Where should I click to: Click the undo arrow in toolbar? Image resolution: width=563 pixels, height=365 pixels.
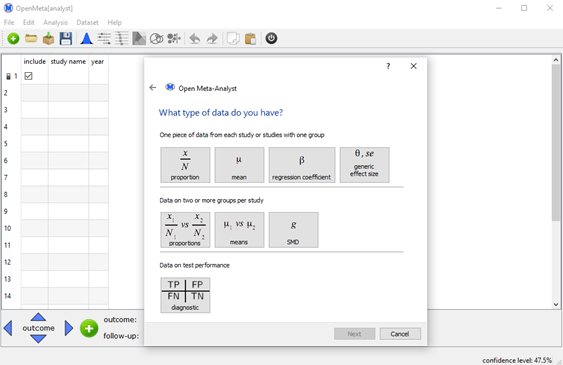(195, 38)
